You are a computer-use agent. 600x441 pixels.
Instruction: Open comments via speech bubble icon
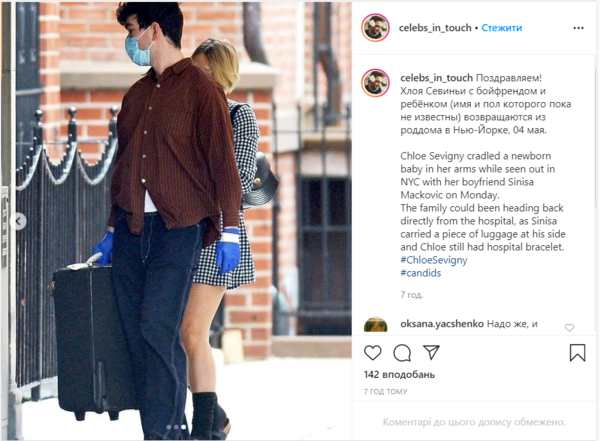402,353
